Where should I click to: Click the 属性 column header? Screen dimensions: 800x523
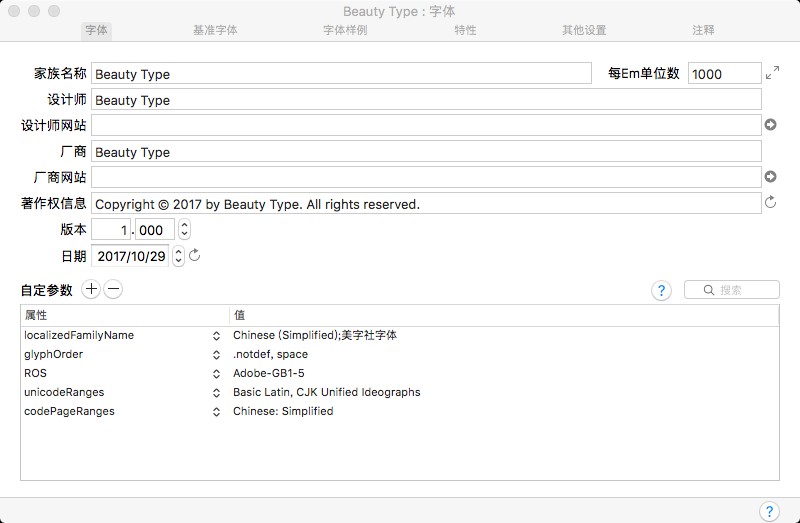tap(125, 315)
